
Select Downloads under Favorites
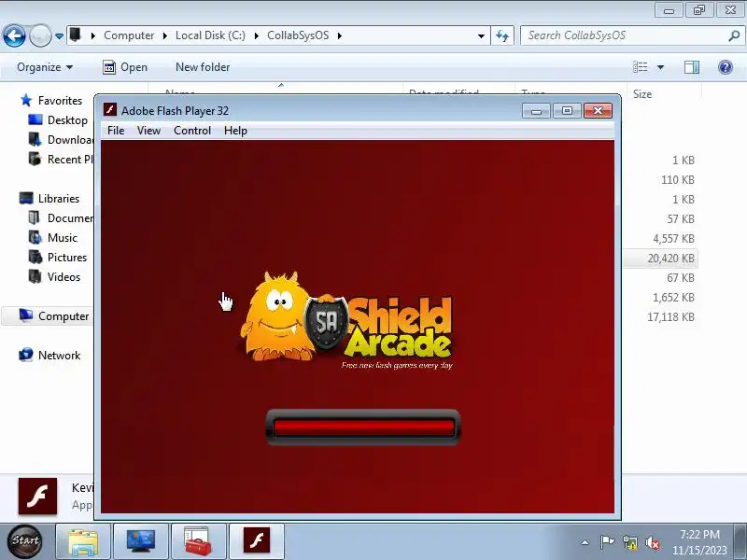tap(61, 139)
